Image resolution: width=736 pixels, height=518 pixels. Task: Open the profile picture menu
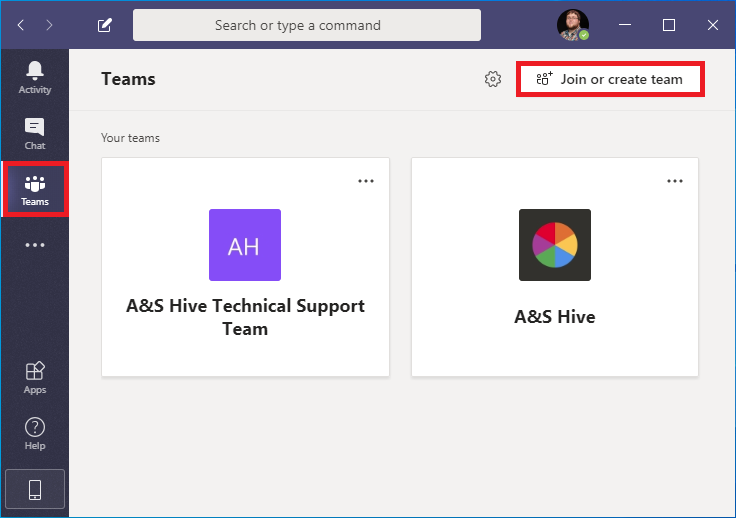click(573, 25)
